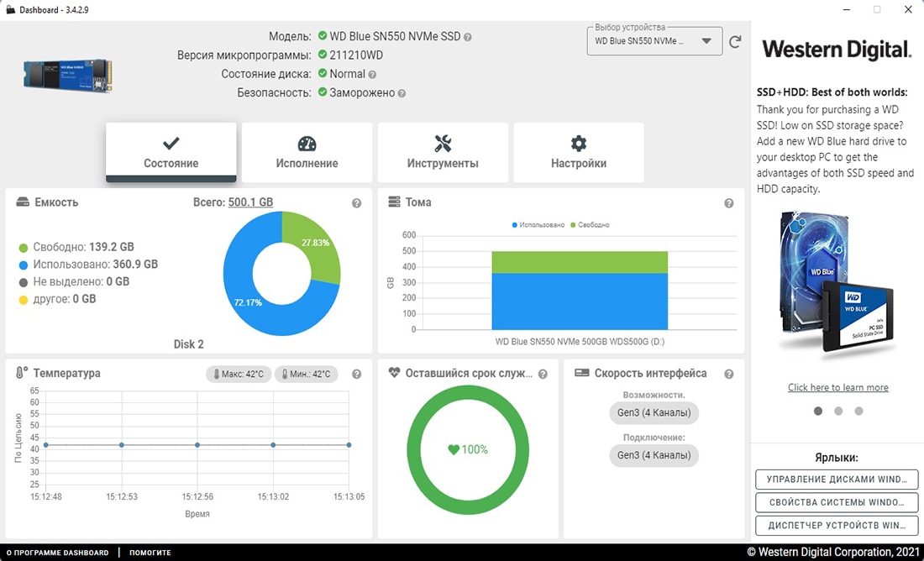The width and height of the screenshot is (924, 561).
Task: Expand the Выбор устройства device dropdown
Action: click(x=706, y=40)
